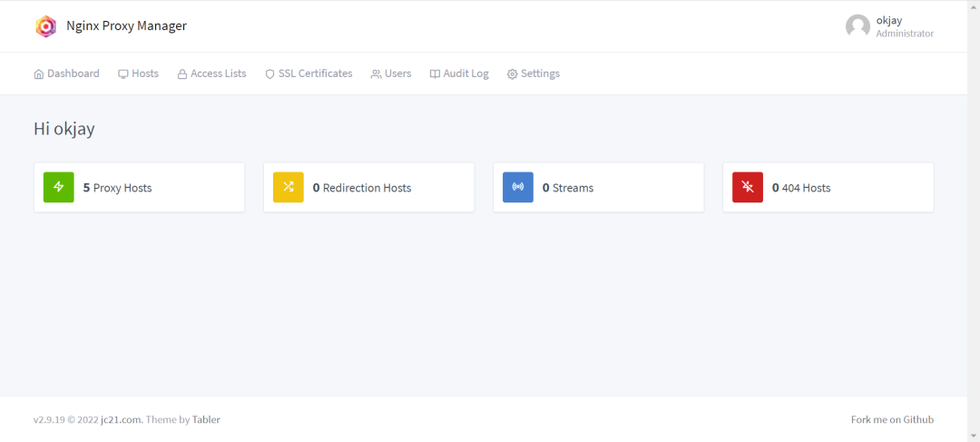980x442 pixels.
Task: Click the shield icon beside SSL Certificates
Action: (270, 74)
